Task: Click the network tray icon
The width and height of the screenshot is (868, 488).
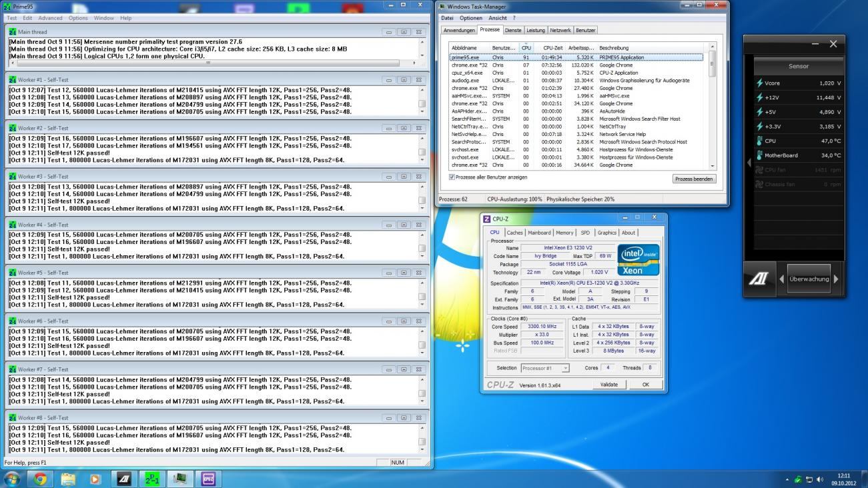Action: 809,479
